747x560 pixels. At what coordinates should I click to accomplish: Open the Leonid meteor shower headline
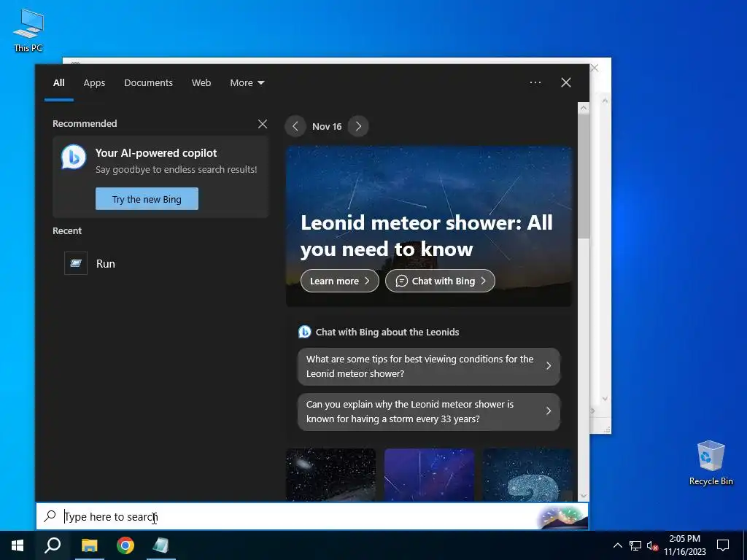click(x=426, y=236)
